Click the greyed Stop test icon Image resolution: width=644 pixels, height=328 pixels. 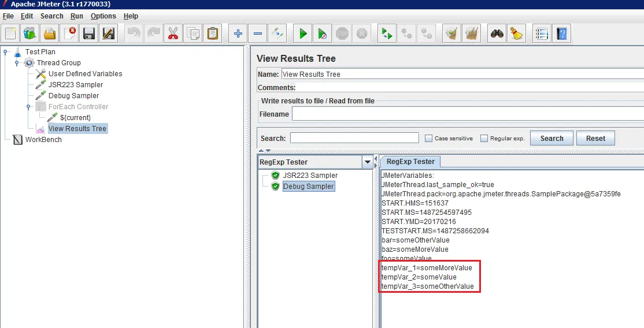(342, 33)
